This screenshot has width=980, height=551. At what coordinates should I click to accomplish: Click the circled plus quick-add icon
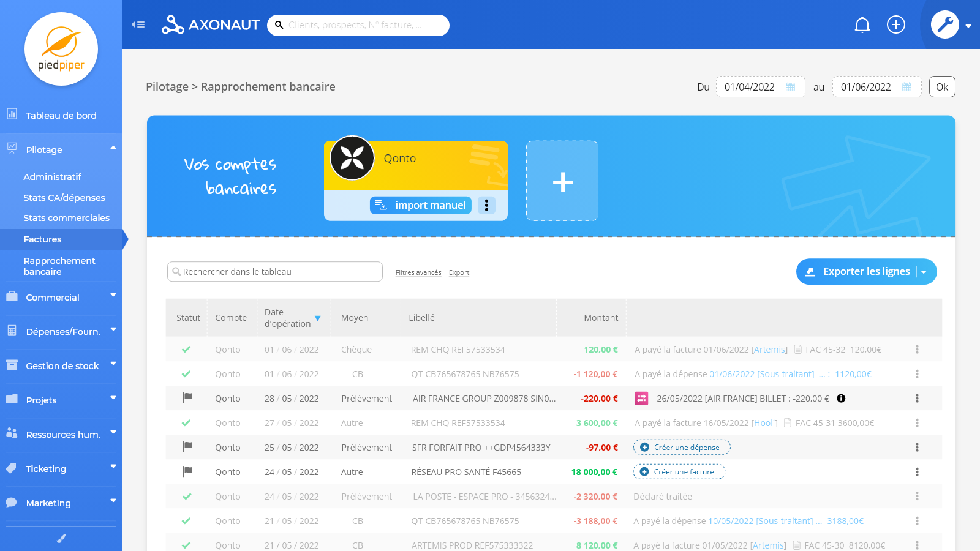click(x=896, y=24)
